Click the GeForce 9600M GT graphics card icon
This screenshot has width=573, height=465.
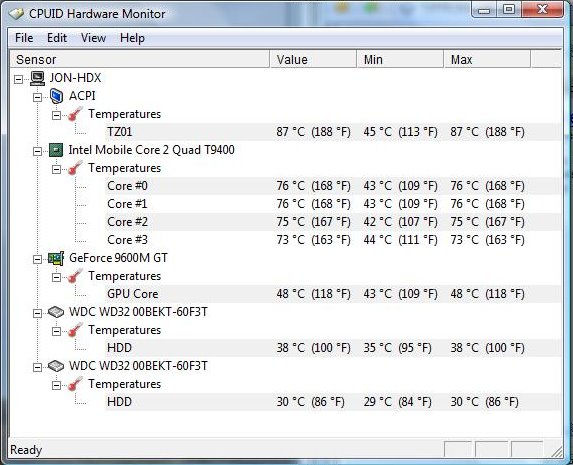[x=56, y=258]
